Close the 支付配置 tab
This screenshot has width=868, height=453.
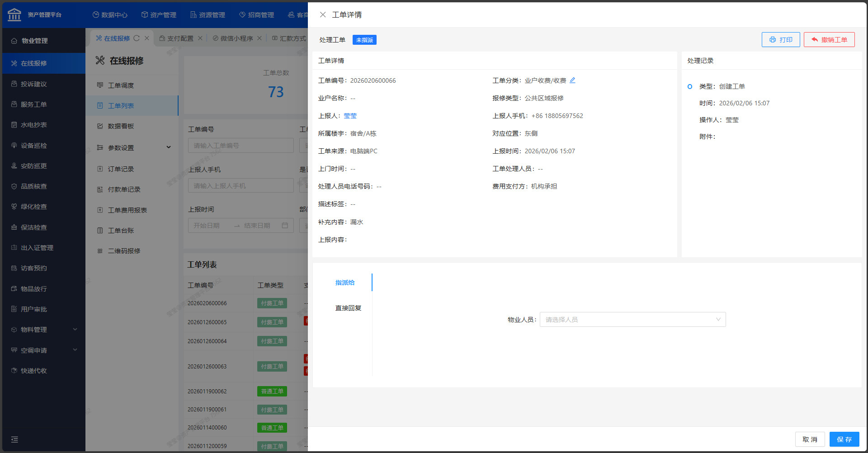[200, 38]
